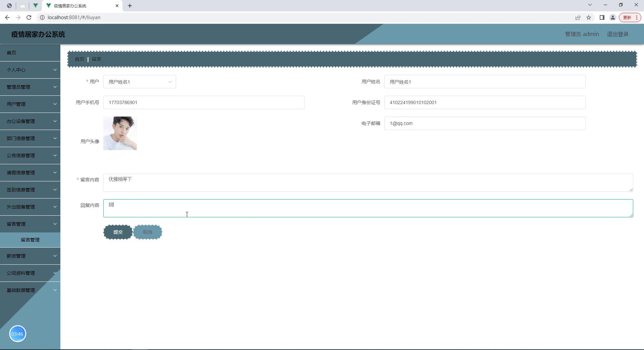Select the 留言管理 submenu item
Screen dimensions: 644x350
[x=30, y=240]
